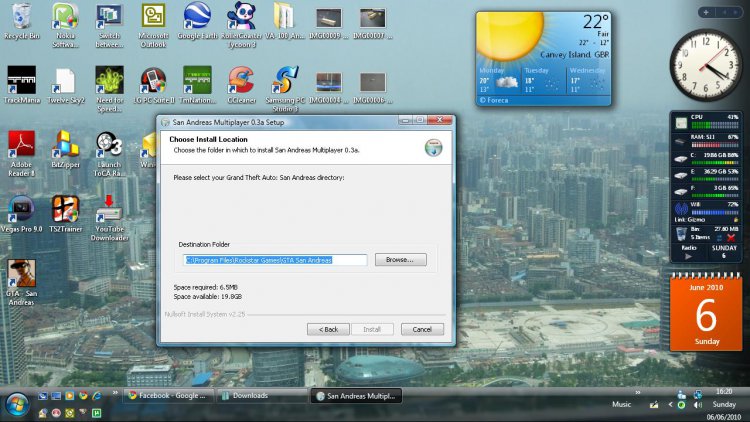
Task: Open the Foreca weather gadget
Action: coord(543,58)
